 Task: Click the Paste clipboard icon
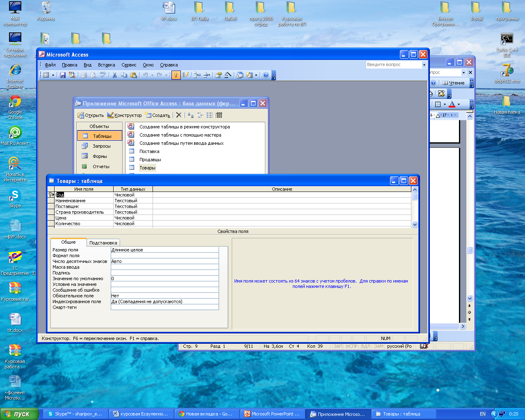(x=133, y=75)
